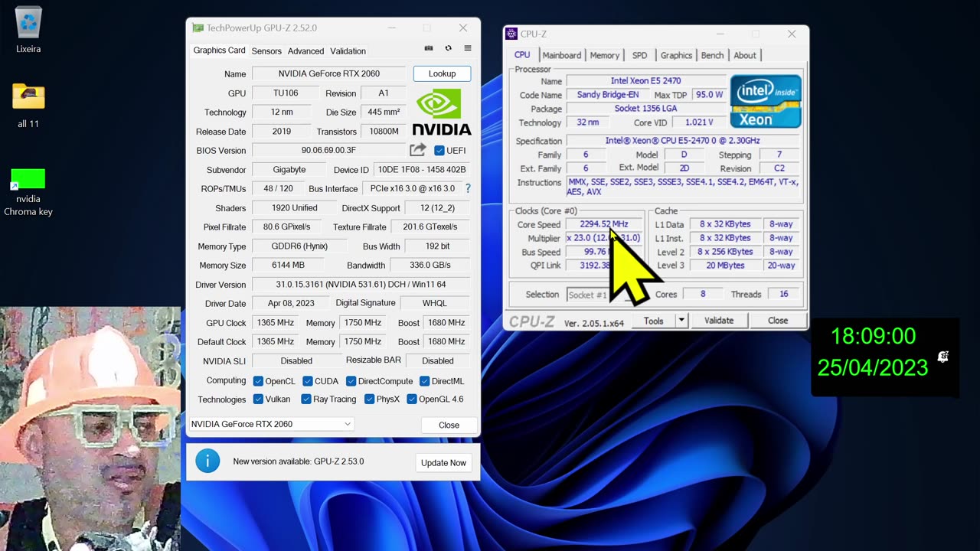Click the BIOS export share icon

click(x=417, y=150)
